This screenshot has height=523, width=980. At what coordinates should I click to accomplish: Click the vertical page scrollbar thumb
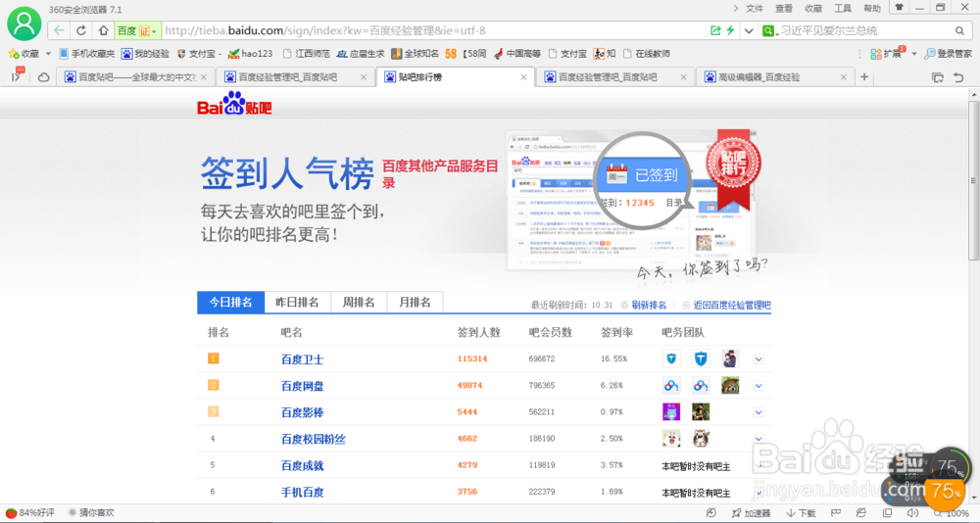pyautogui.click(x=973, y=180)
